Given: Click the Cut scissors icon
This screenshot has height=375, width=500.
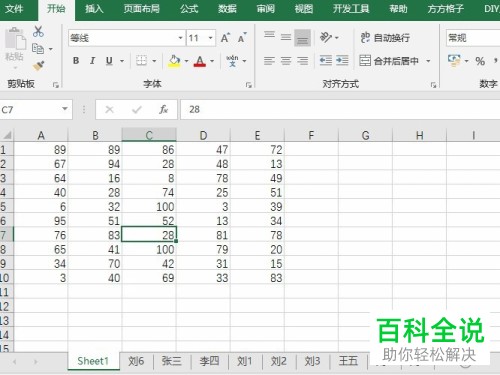Looking at the screenshot, I should 38,31.
